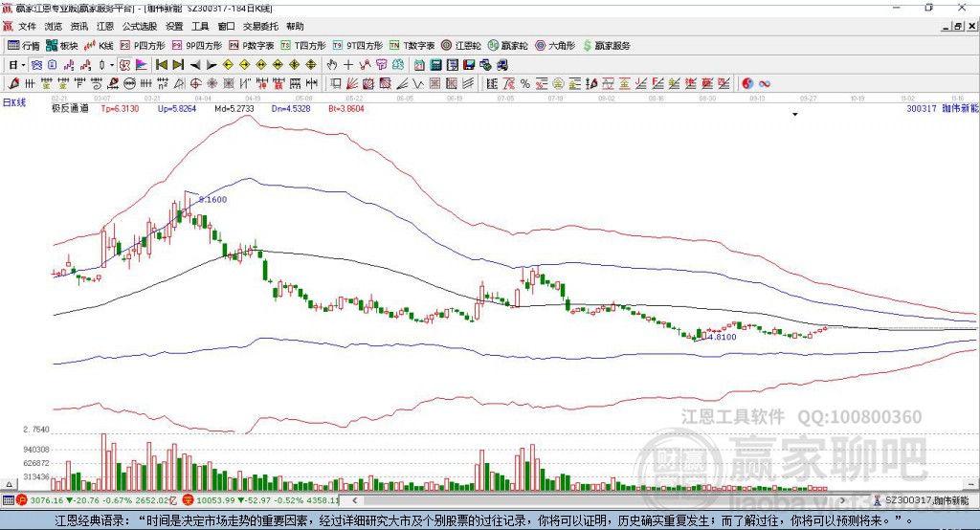
Task: Click the Dn=4.5328 value
Action: click(291, 108)
